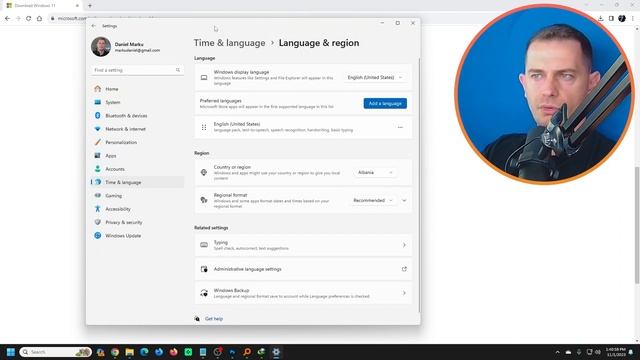Open Regional format Recommended dropdown

[373, 200]
